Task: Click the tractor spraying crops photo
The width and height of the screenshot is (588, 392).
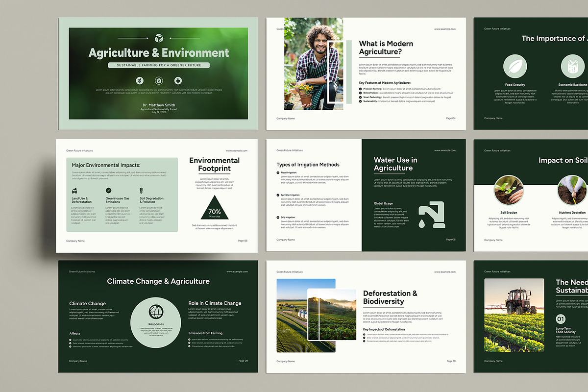Action: click(x=514, y=315)
